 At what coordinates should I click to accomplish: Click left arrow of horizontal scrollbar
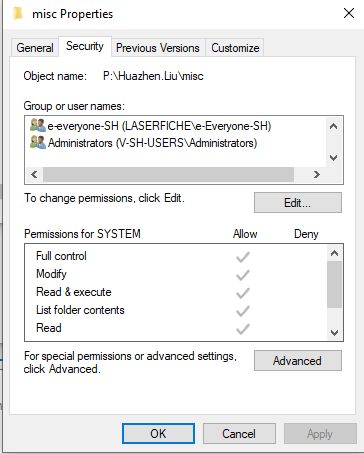(x=34, y=174)
